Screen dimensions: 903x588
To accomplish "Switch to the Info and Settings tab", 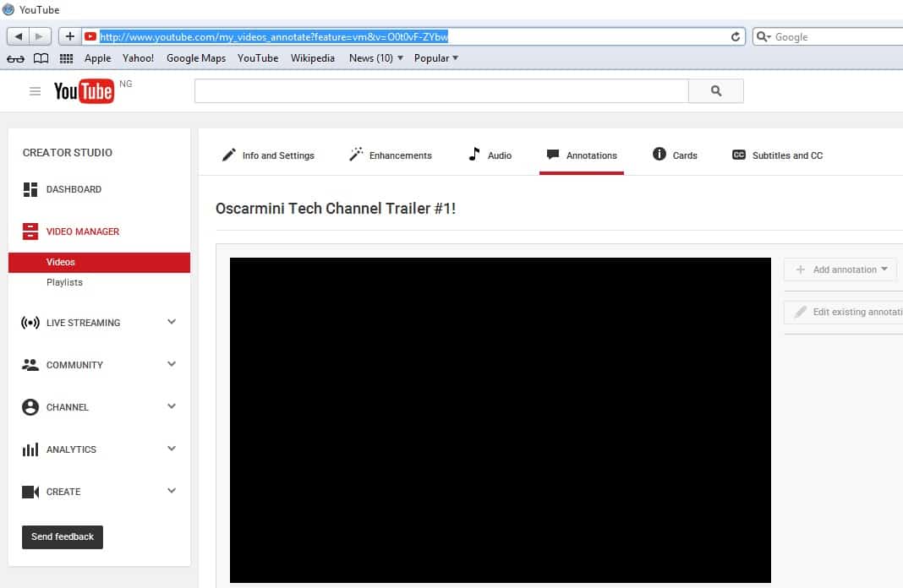I will tap(268, 155).
